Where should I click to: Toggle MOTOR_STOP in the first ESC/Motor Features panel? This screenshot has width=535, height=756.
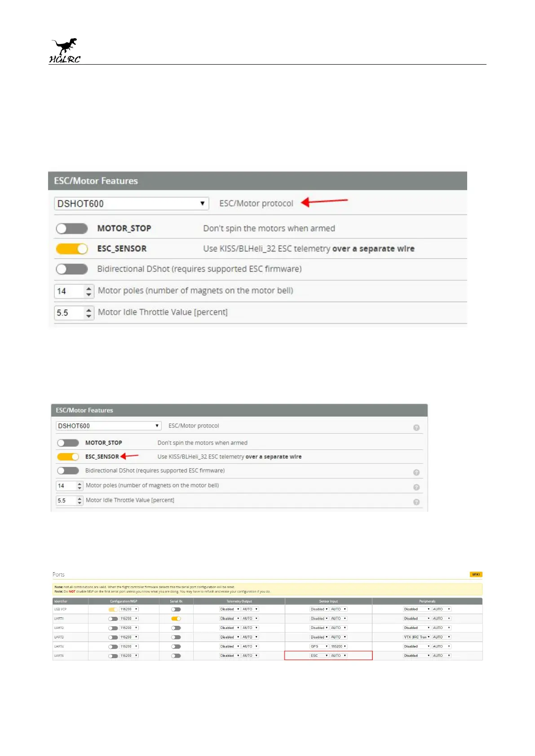72,229
